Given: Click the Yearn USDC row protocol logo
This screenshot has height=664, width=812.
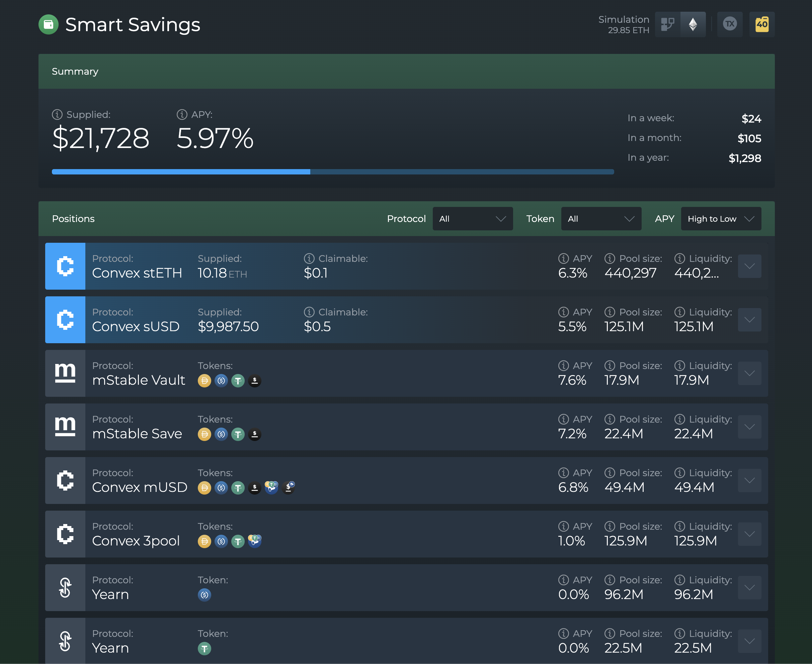Looking at the screenshot, I should [65, 588].
